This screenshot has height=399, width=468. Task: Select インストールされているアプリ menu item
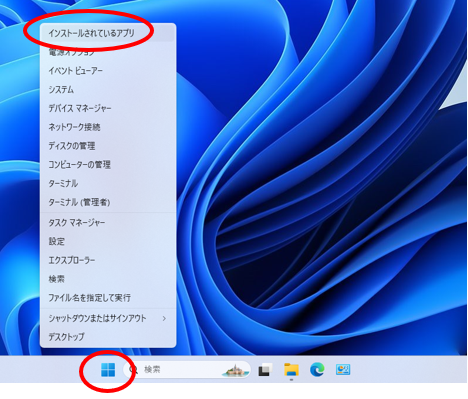[108, 33]
